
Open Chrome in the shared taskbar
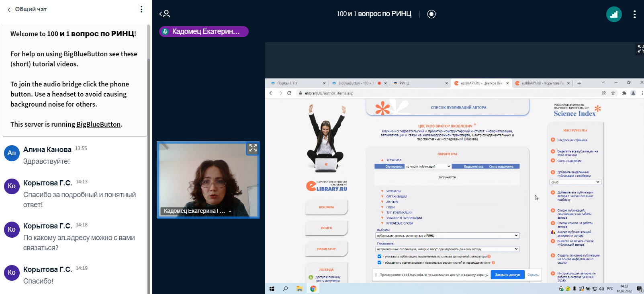pos(313,288)
